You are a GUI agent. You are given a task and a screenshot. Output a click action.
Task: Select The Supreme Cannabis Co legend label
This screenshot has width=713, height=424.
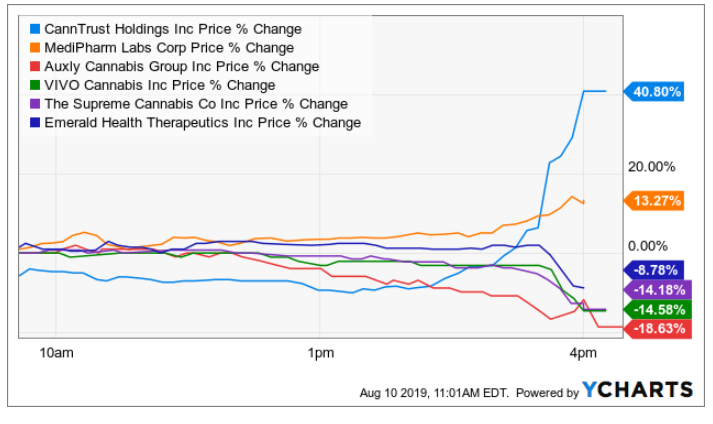196,104
